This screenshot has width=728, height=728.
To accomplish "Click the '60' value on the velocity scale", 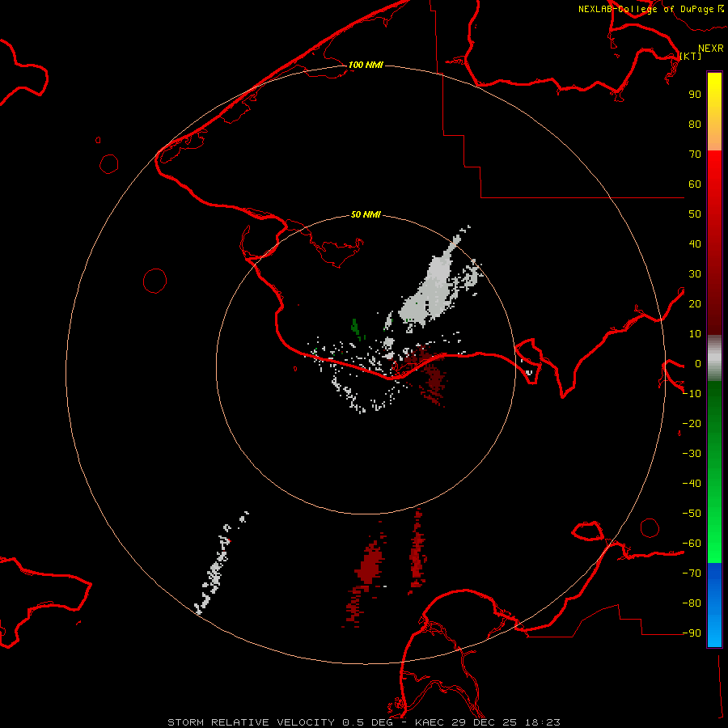I will point(695,184).
